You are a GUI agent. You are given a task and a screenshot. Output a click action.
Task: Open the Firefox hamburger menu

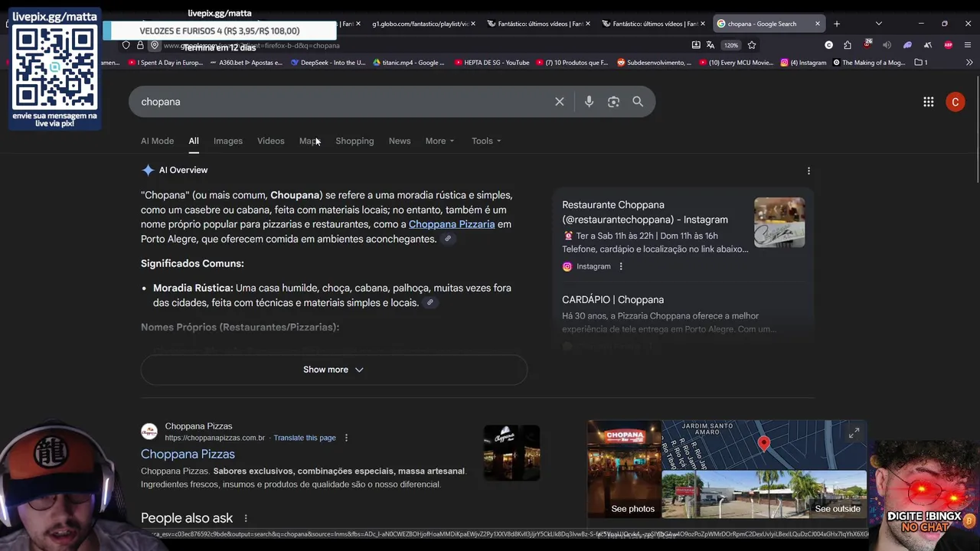968,45
